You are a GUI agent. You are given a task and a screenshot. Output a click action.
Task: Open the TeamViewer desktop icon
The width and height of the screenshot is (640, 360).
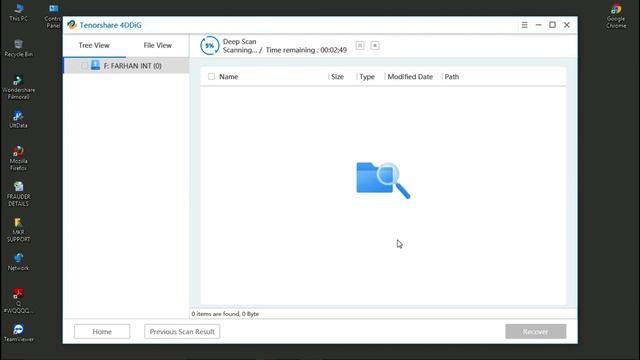click(18, 333)
